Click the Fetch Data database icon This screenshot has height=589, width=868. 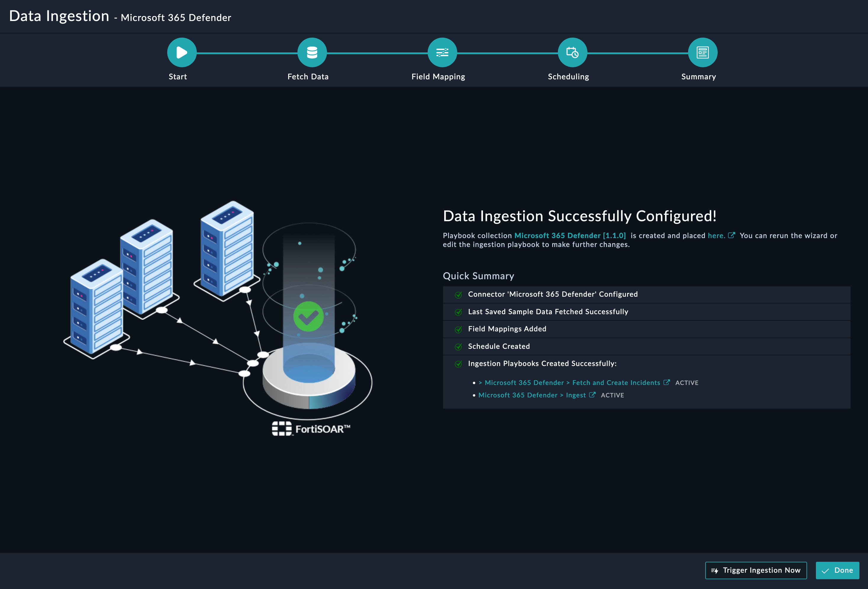click(312, 52)
